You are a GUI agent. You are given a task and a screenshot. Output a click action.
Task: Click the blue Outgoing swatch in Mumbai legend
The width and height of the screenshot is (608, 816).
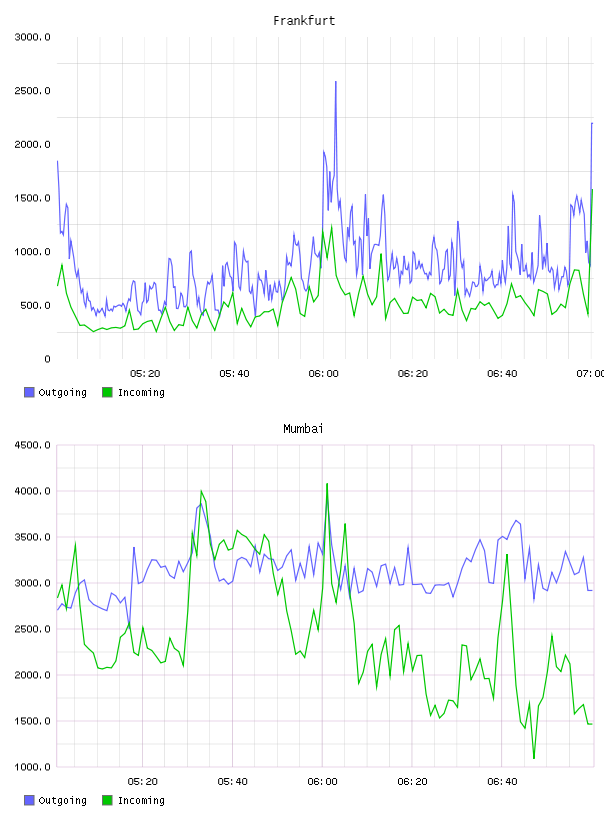pyautogui.click(x=29, y=800)
